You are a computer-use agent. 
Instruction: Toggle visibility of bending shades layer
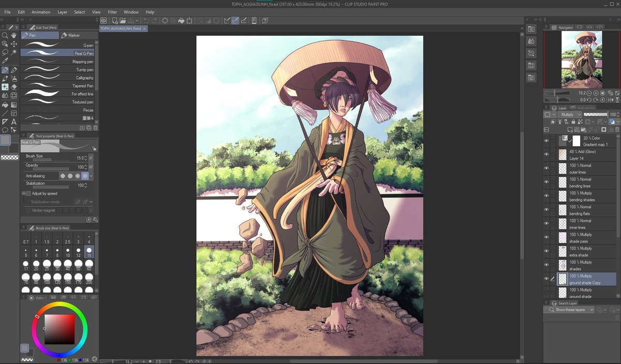pos(546,195)
